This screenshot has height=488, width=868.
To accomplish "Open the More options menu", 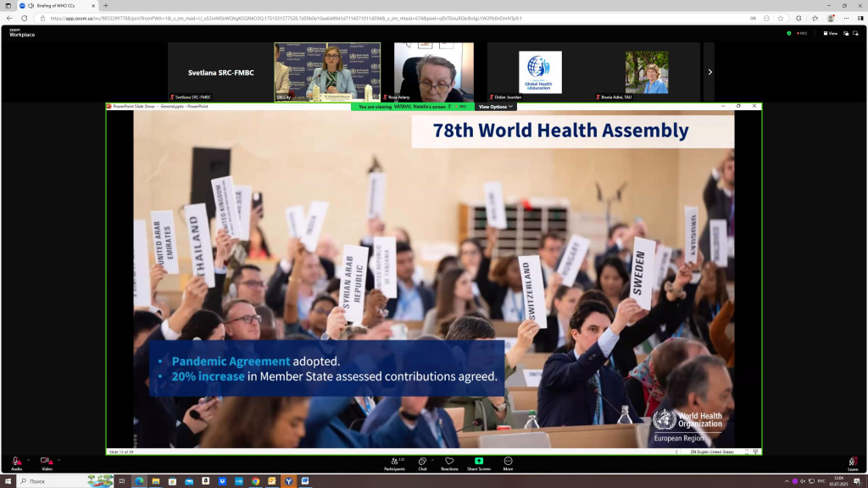I will tap(508, 462).
